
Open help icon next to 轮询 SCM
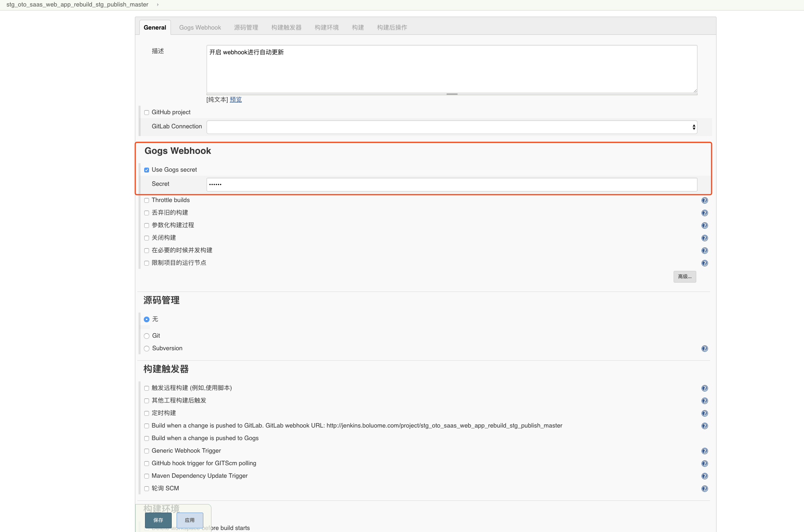click(x=705, y=489)
